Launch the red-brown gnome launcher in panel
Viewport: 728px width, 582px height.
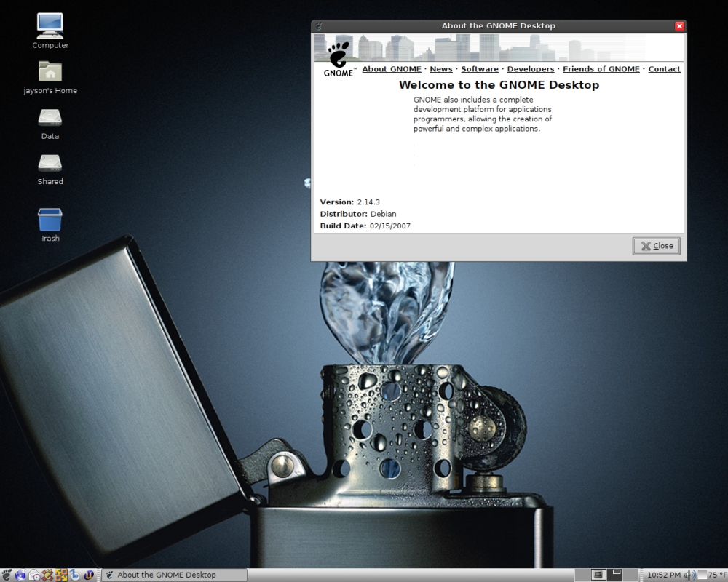coord(47,575)
